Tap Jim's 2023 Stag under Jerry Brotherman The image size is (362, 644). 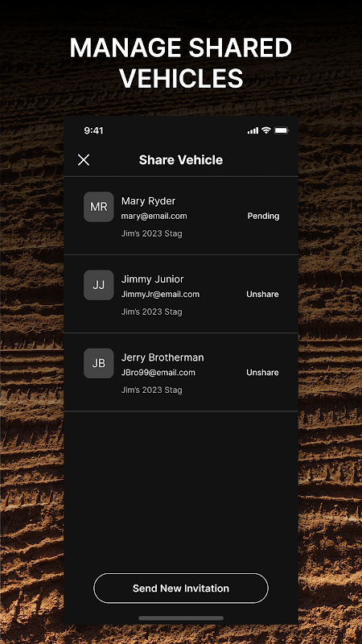151,390
